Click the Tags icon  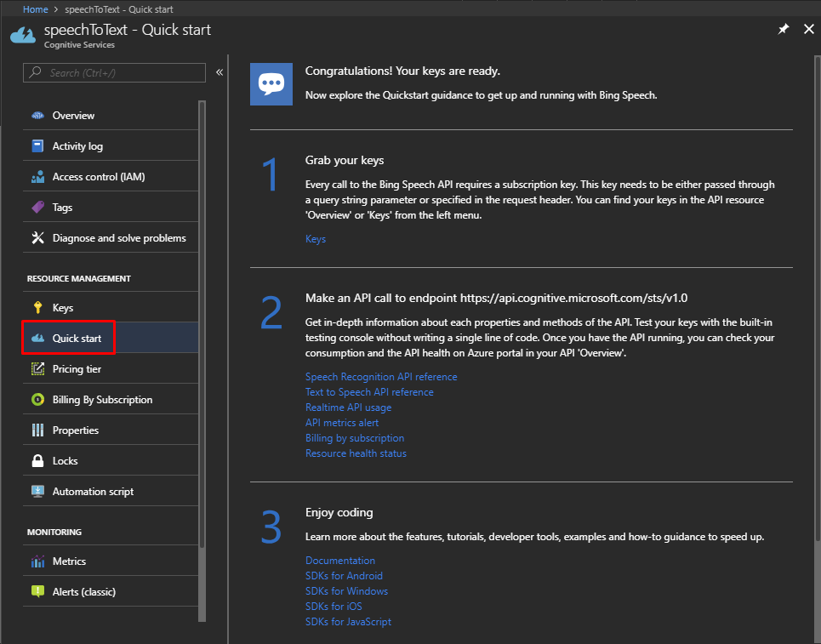pyautogui.click(x=37, y=208)
